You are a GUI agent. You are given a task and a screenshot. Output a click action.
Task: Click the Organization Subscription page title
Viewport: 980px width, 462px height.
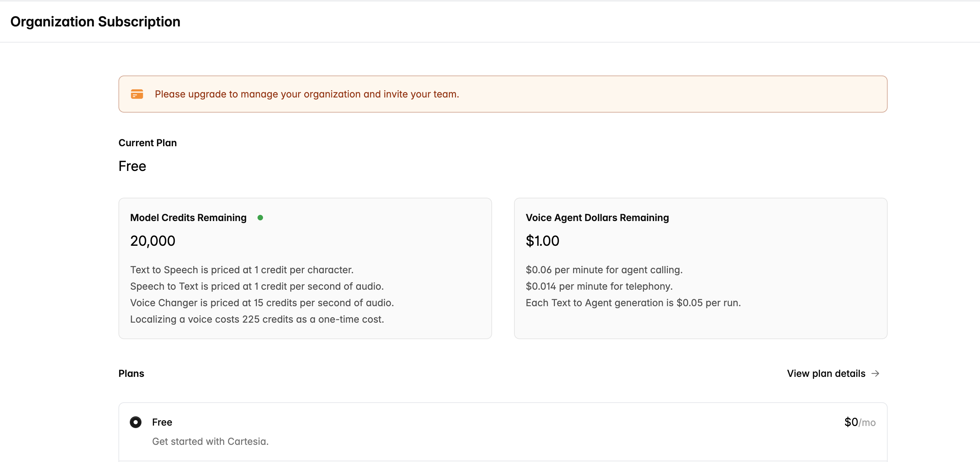coord(95,22)
